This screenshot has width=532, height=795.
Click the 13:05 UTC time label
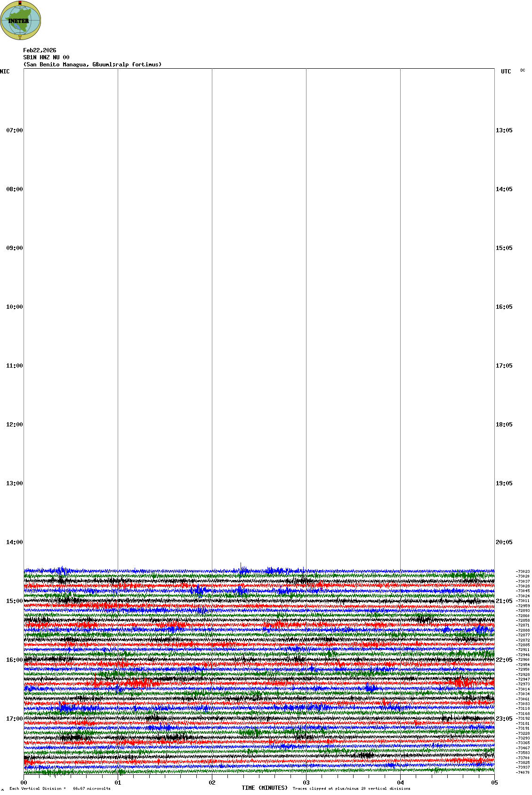coord(504,130)
